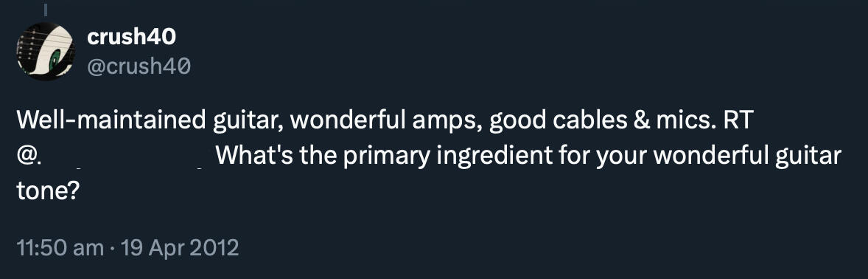The width and height of the screenshot is (868, 279).
Task: Open the @crush40 handle link
Action: [x=139, y=66]
